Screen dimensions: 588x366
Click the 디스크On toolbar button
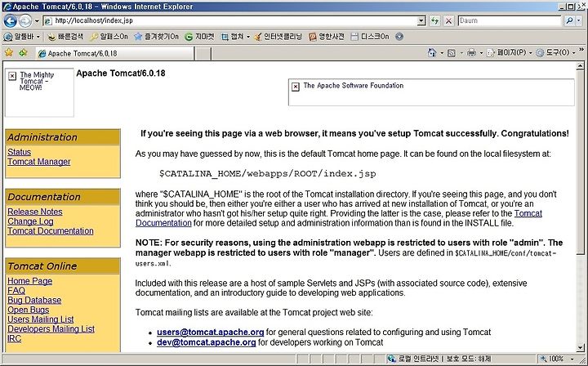coord(370,37)
